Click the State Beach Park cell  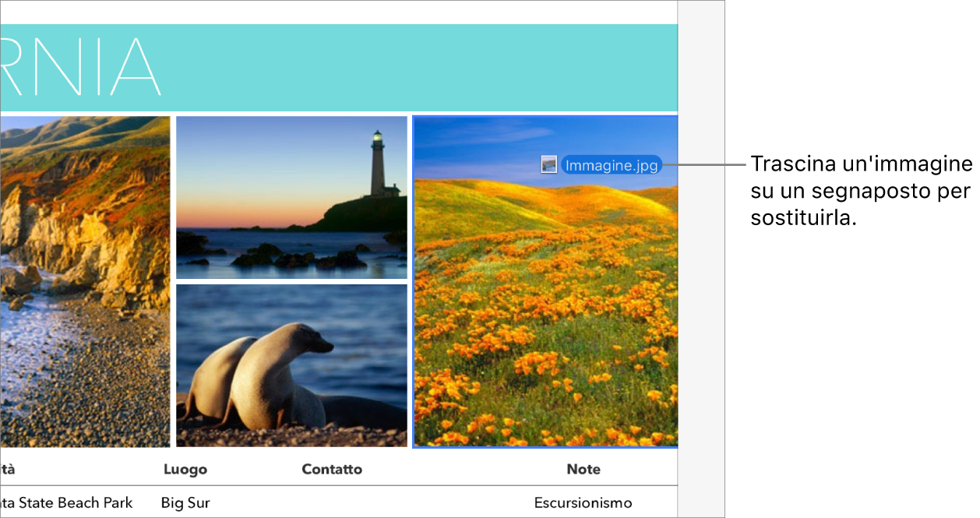[66, 502]
